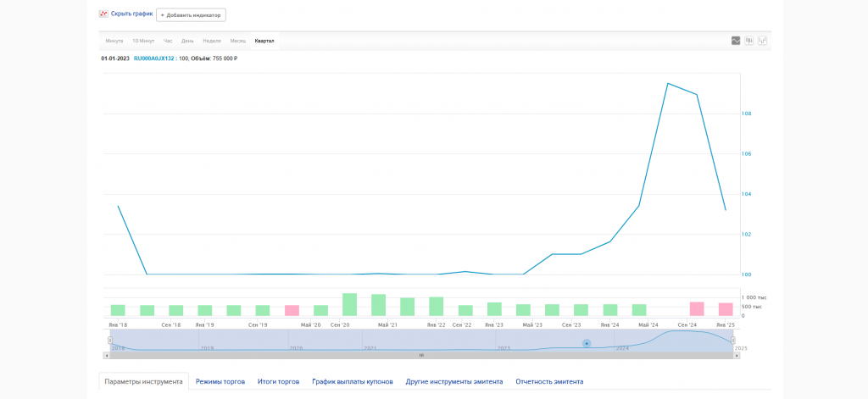This screenshot has width=868, height=399.
Task: Choose the Месяц interval
Action: coord(238,41)
